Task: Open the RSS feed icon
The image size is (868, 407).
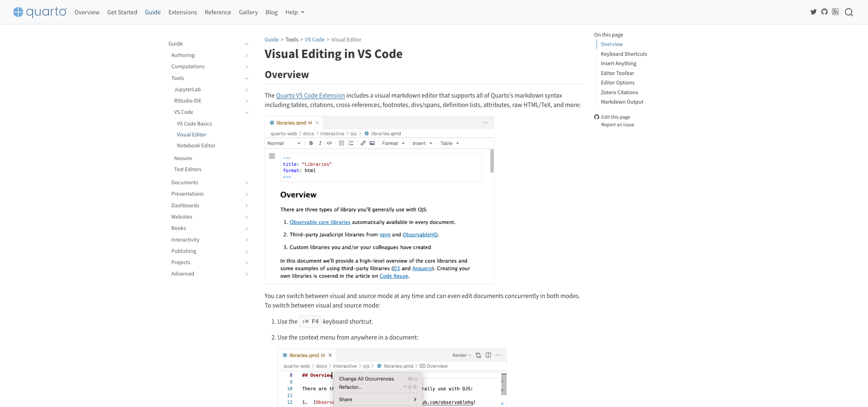Action: pos(835,12)
